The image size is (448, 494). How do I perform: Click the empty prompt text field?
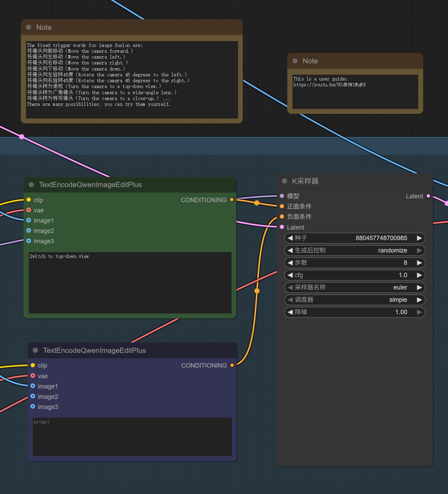[x=132, y=436]
